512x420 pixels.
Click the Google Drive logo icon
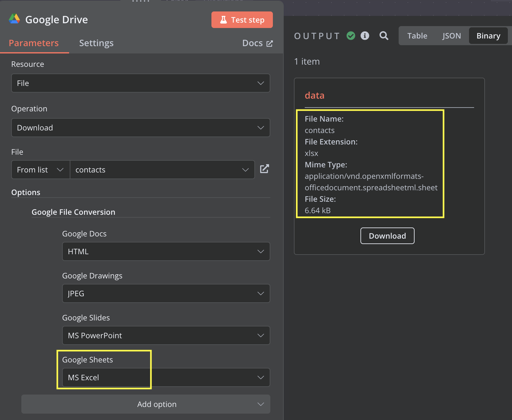[15, 19]
